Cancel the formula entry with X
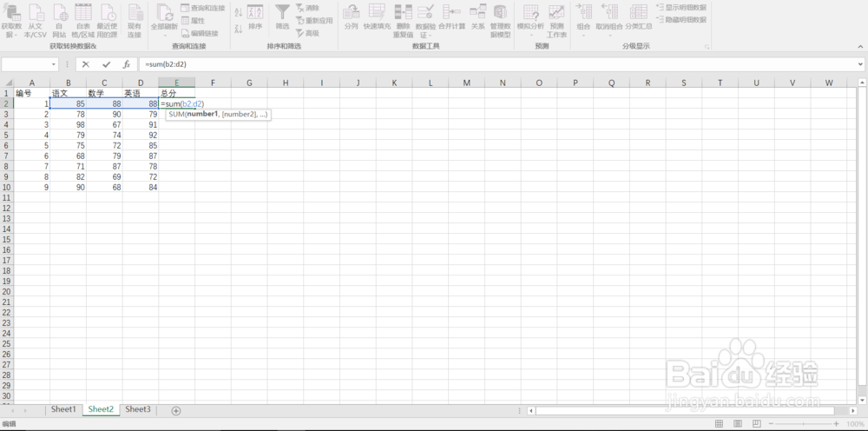The width and height of the screenshot is (868, 431). (86, 64)
